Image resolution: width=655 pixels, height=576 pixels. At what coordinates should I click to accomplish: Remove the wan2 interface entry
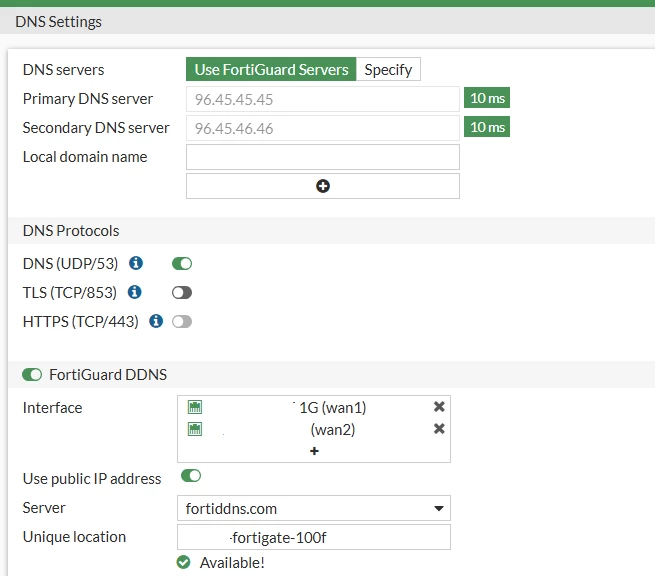coord(439,429)
